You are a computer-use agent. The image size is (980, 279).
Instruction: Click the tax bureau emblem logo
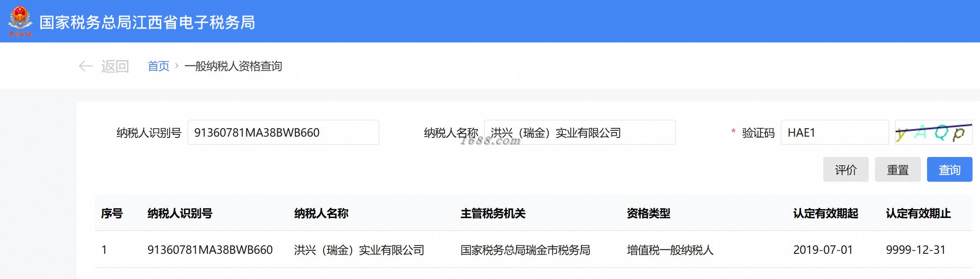[x=20, y=21]
